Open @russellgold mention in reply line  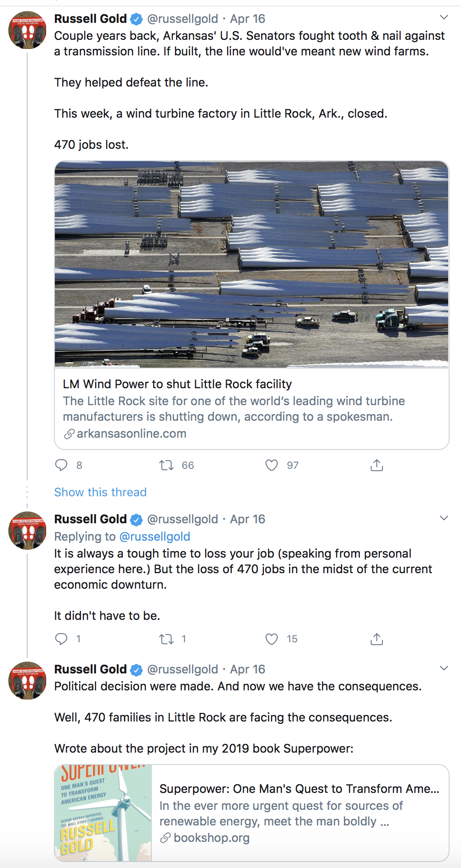click(x=155, y=537)
